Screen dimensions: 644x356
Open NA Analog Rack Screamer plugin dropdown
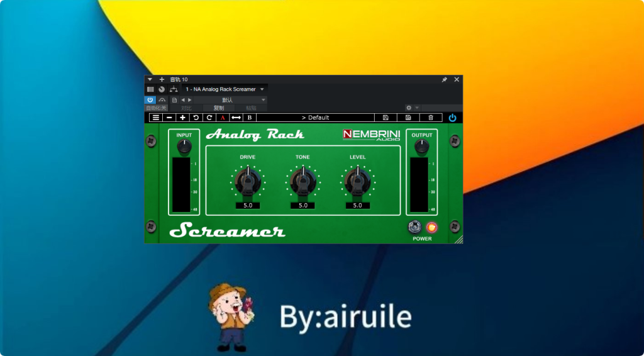225,89
